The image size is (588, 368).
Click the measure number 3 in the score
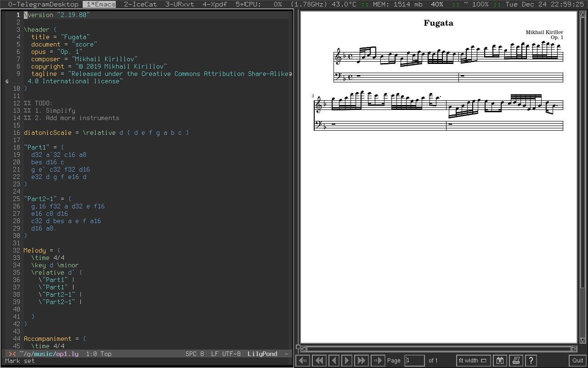pyautogui.click(x=313, y=96)
